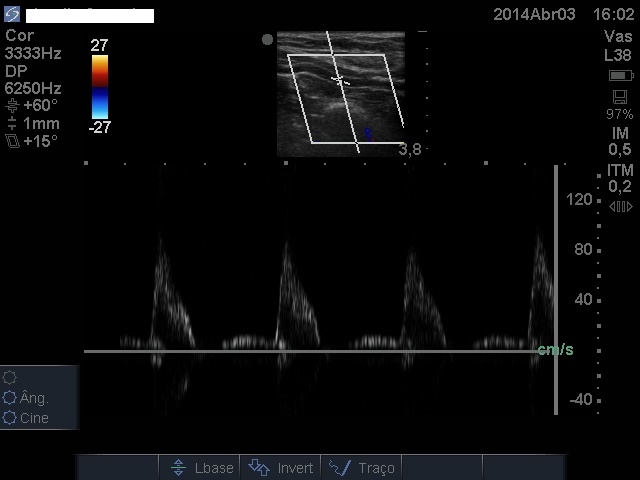Click the +15° steering angle icon
The width and height of the screenshot is (640, 480).
click(x=12, y=142)
